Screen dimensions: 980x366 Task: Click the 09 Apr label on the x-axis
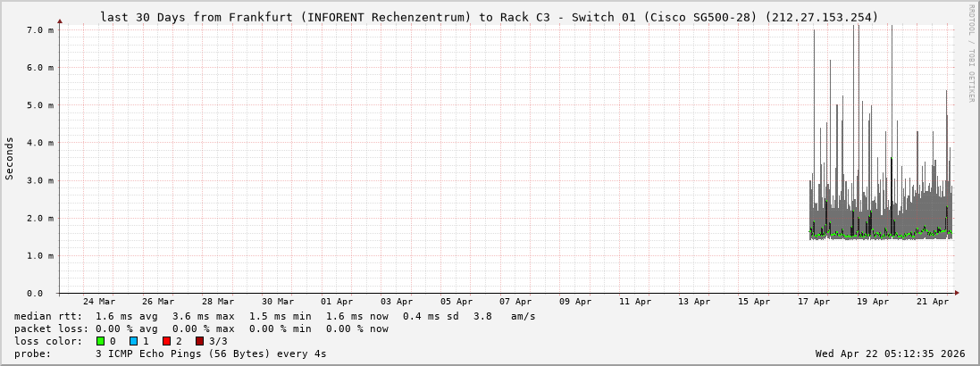pyautogui.click(x=575, y=302)
